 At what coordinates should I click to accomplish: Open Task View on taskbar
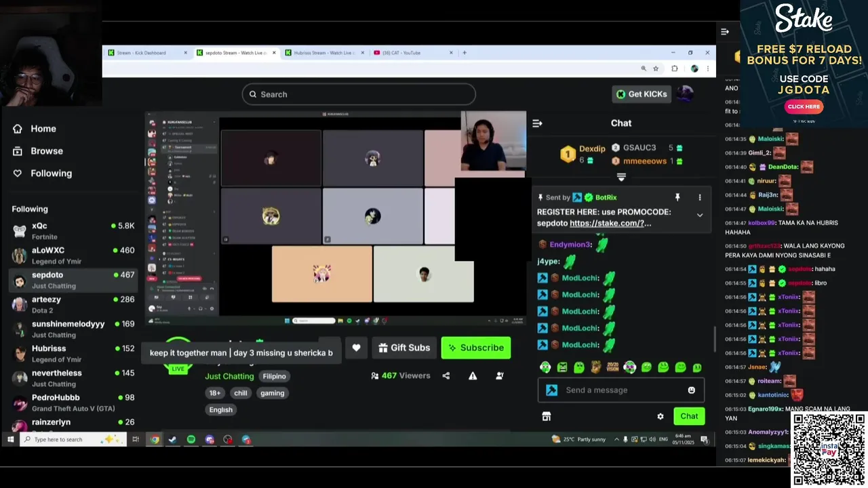point(136,440)
